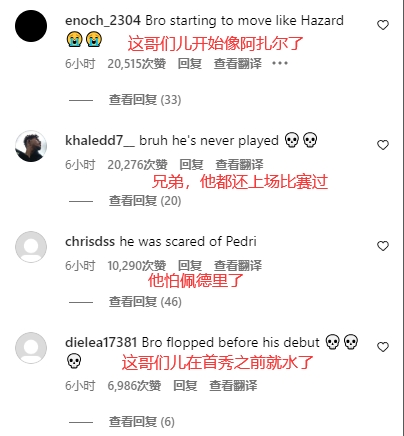
Task: Open enoch_2304's black profile avatar
Action: pyautogui.click(x=31, y=26)
